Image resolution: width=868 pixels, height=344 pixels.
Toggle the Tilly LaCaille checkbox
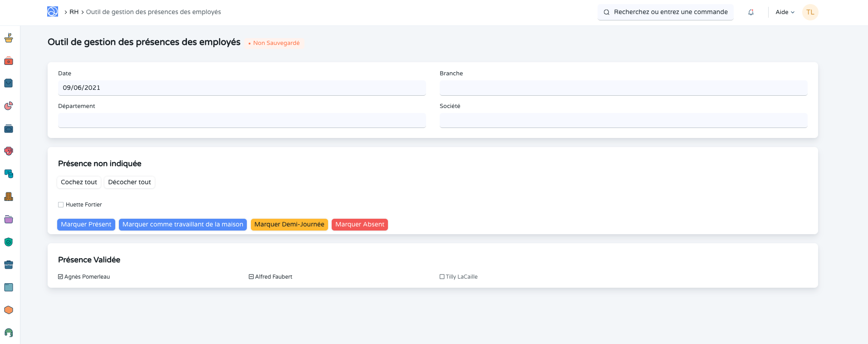pos(442,277)
